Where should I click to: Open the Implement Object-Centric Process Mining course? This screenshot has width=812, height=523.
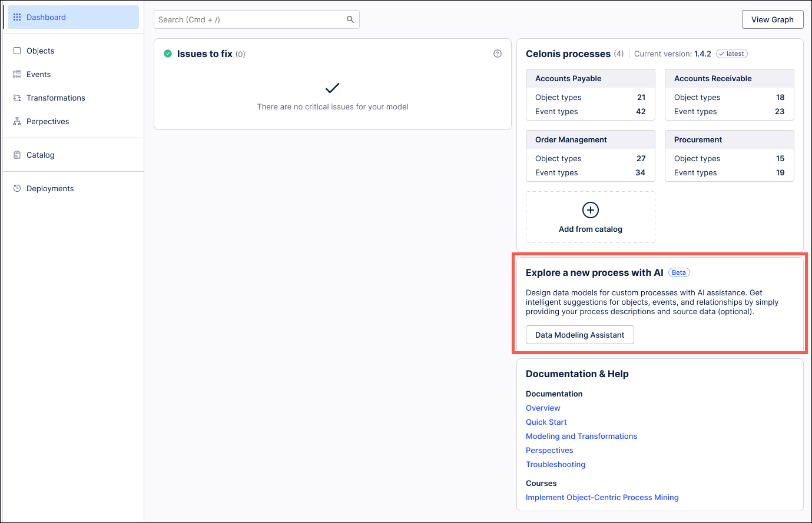[602, 497]
